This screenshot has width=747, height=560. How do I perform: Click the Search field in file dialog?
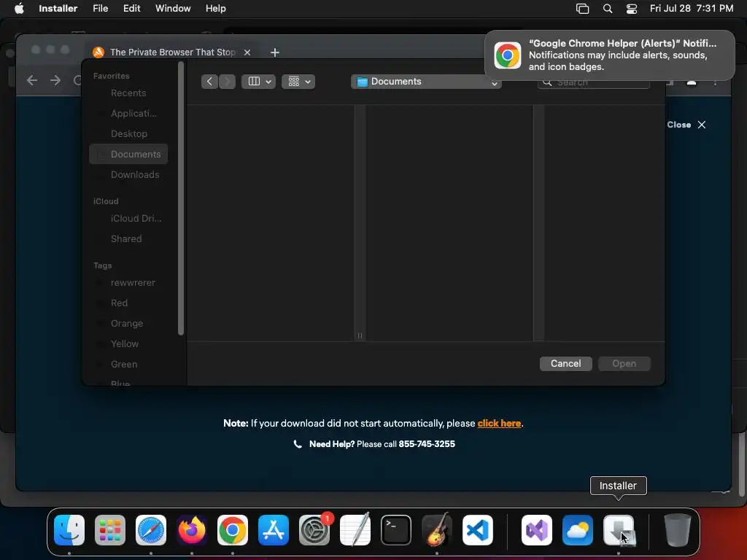coord(594,82)
